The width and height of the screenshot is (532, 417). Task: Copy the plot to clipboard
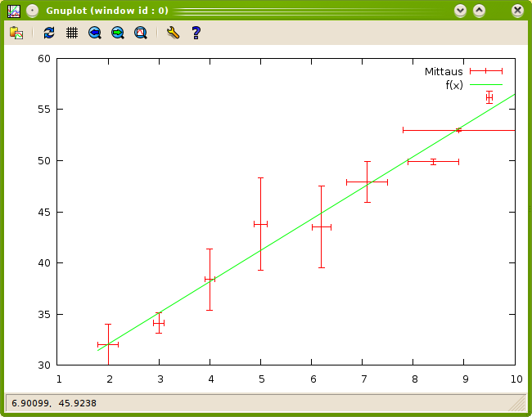[x=16, y=33]
